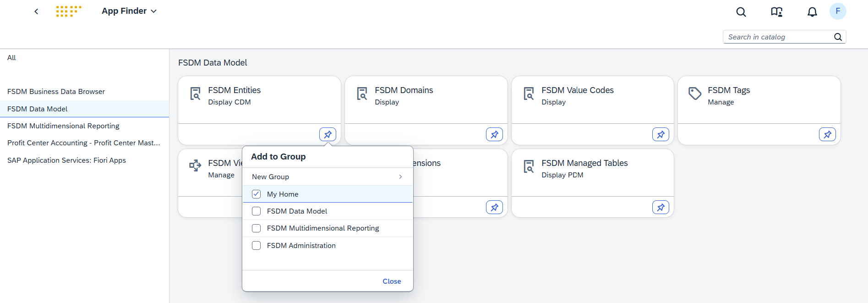The height and width of the screenshot is (303, 868).
Task: Click the FSDM Value Codes tile icon
Action: click(x=529, y=94)
